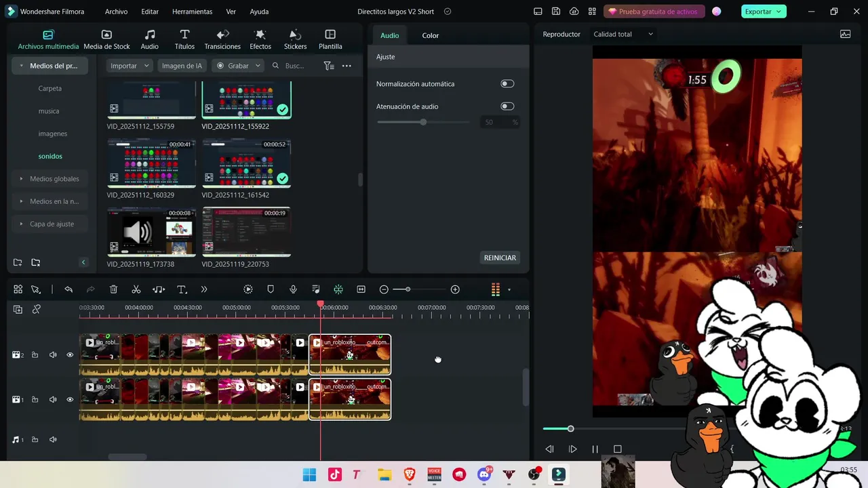Expand more timeline tools chevrons
The width and height of the screenshot is (868, 488).
point(204,289)
